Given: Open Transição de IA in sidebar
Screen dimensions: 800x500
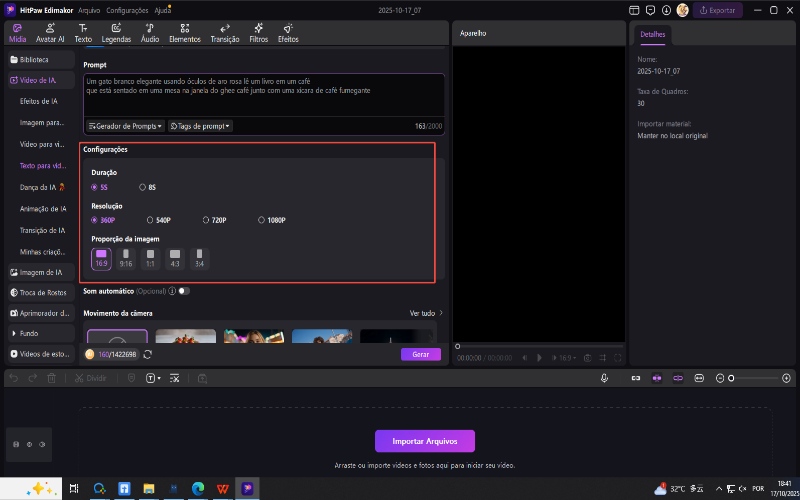Looking at the screenshot, I should 42,230.
